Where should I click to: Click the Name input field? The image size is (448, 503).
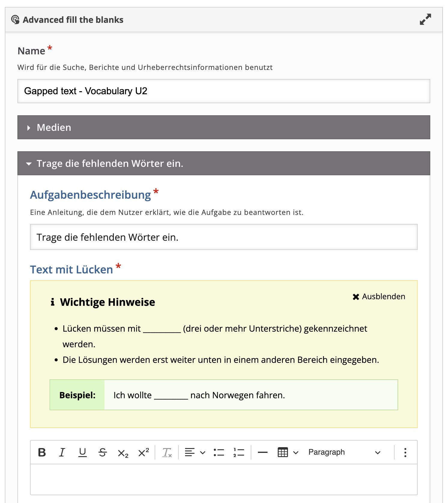223,91
